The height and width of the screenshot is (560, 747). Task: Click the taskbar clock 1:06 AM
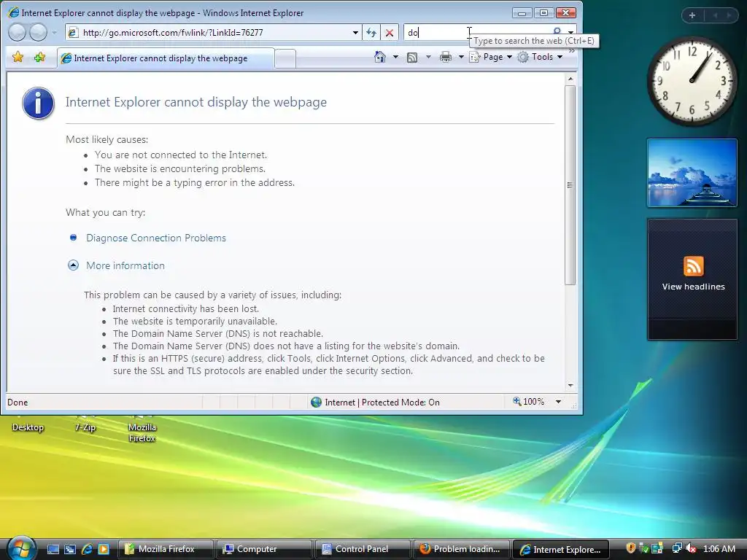(719, 549)
